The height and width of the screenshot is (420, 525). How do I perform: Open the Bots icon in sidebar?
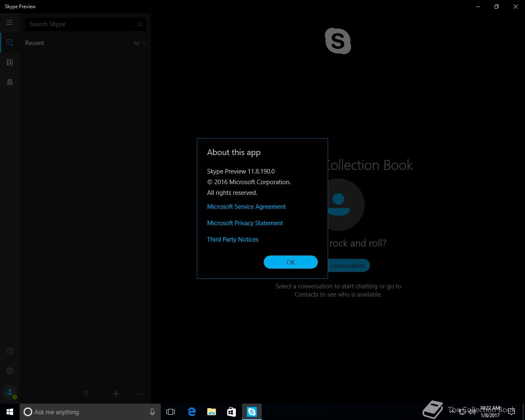(x=10, y=82)
